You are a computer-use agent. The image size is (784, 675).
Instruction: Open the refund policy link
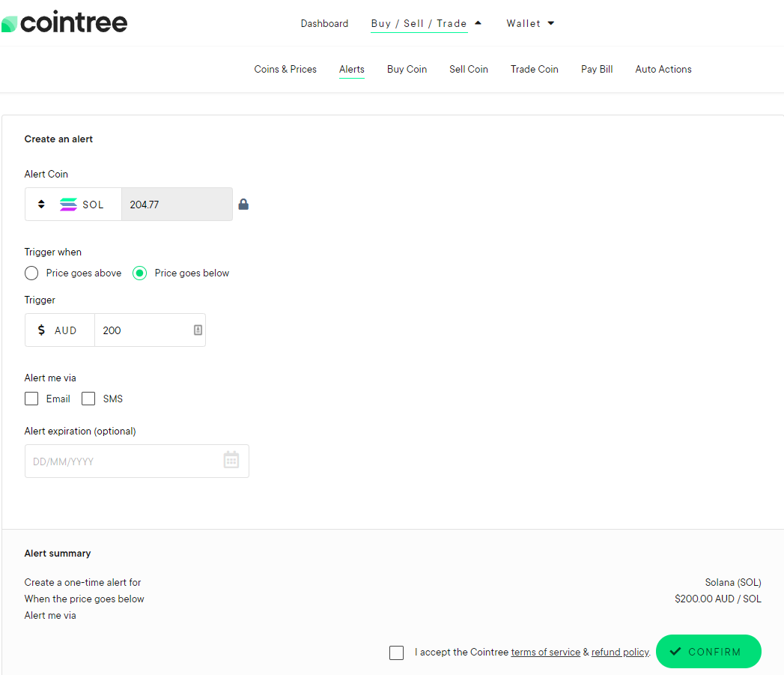620,652
